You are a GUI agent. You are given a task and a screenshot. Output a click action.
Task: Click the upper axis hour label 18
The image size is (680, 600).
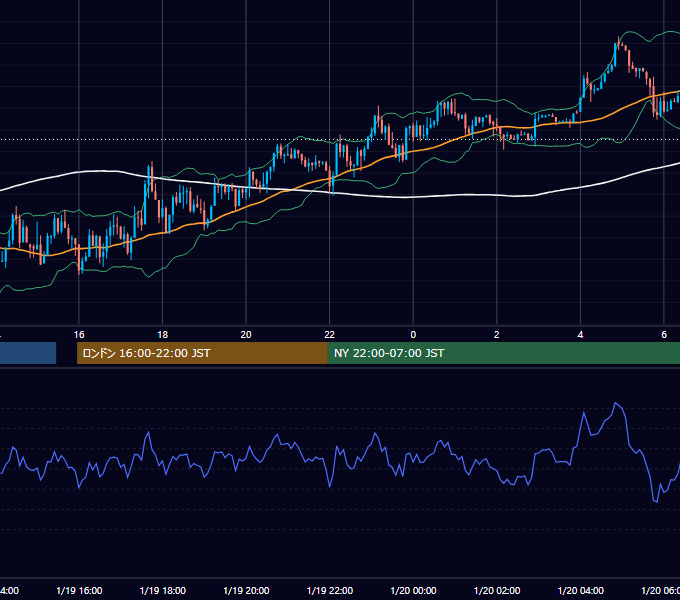pos(163,334)
